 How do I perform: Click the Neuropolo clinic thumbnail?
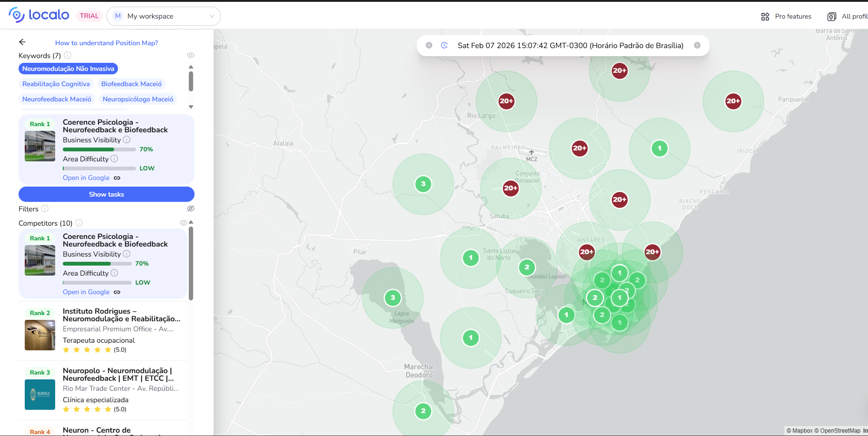pyautogui.click(x=40, y=395)
